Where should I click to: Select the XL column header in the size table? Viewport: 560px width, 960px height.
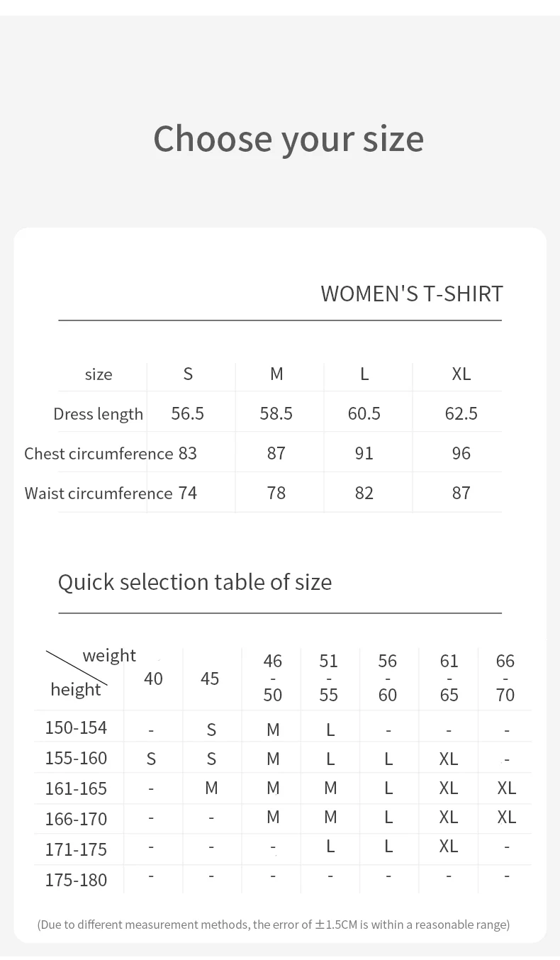461,374
